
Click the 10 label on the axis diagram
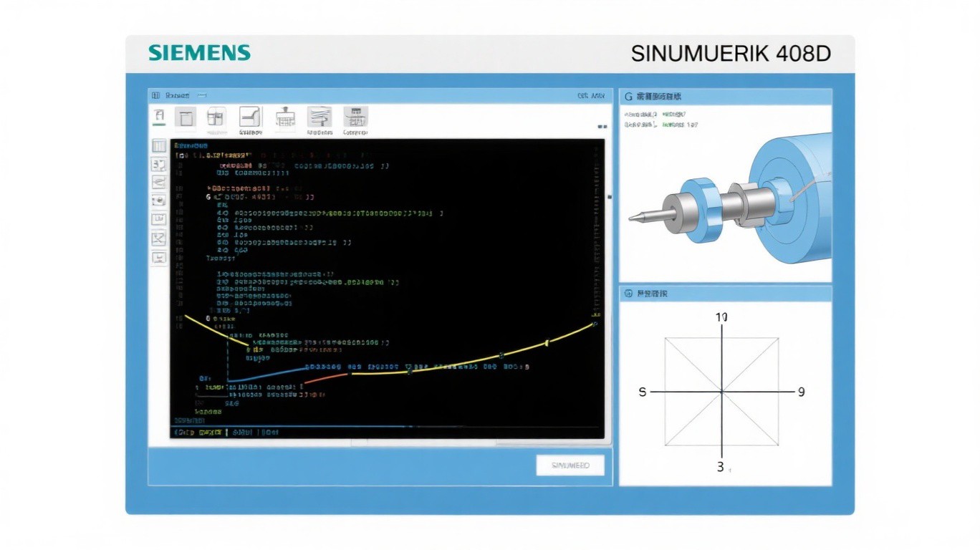tap(721, 317)
